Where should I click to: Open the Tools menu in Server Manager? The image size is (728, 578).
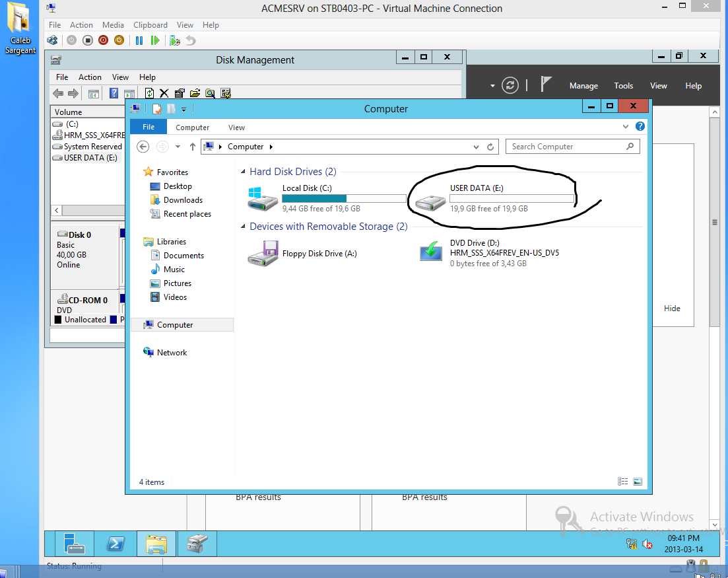pos(623,85)
